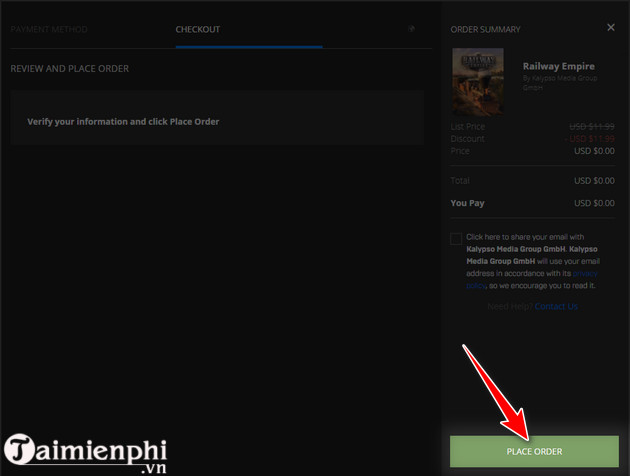This screenshot has height=476, width=630.
Task: Select the Checkout tab
Action: (197, 29)
